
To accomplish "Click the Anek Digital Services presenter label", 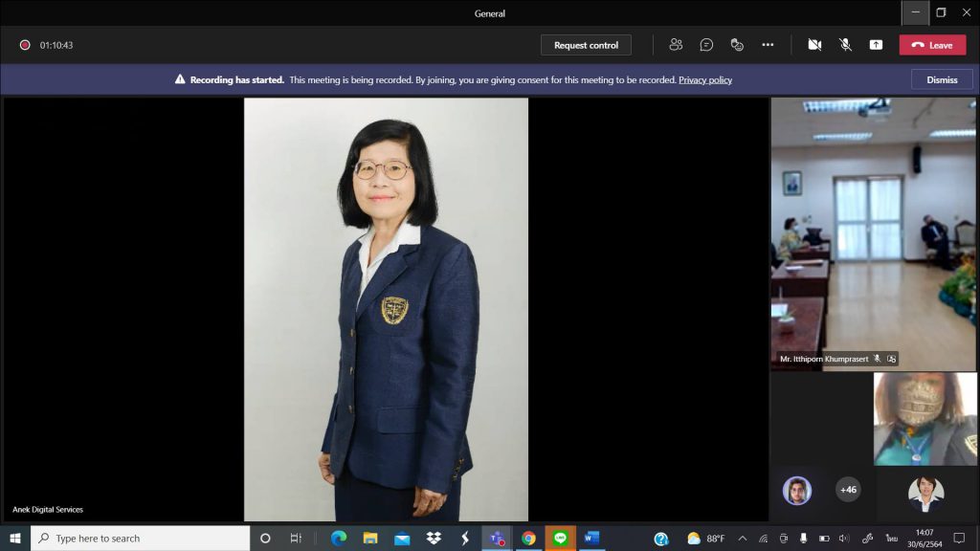I will [x=48, y=509].
